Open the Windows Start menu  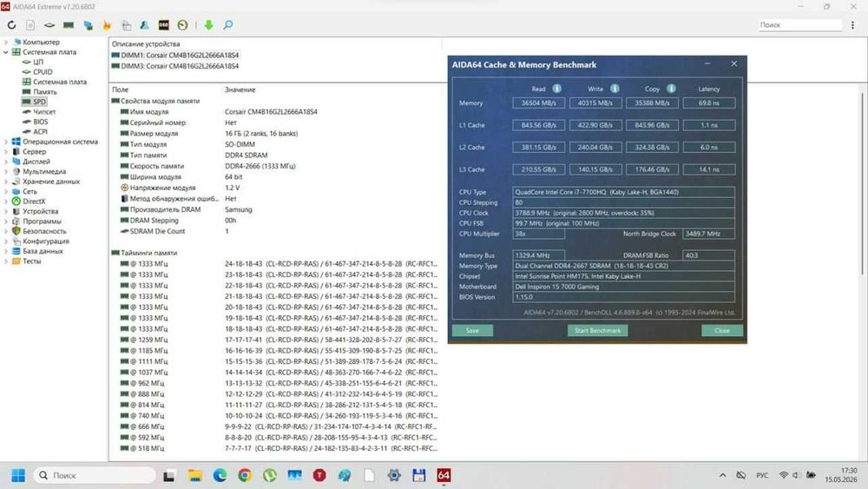coord(18,476)
